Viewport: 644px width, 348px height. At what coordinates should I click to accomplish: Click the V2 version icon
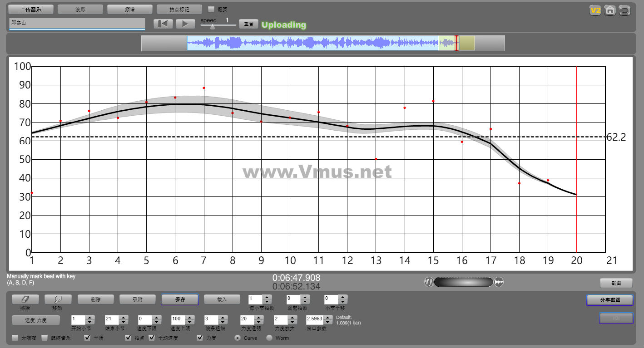(x=595, y=10)
